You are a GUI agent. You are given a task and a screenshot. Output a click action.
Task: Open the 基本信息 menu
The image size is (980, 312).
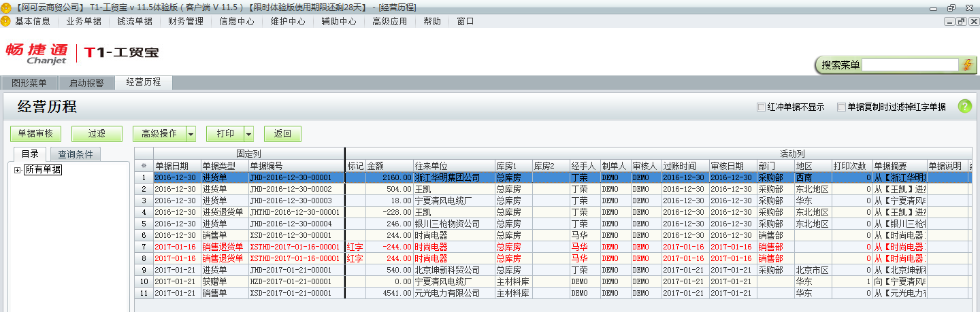(x=33, y=21)
